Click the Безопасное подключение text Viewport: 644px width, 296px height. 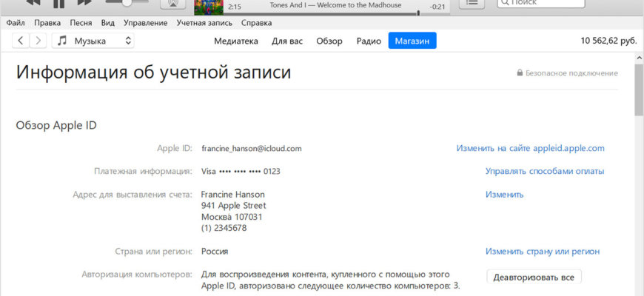[571, 73]
